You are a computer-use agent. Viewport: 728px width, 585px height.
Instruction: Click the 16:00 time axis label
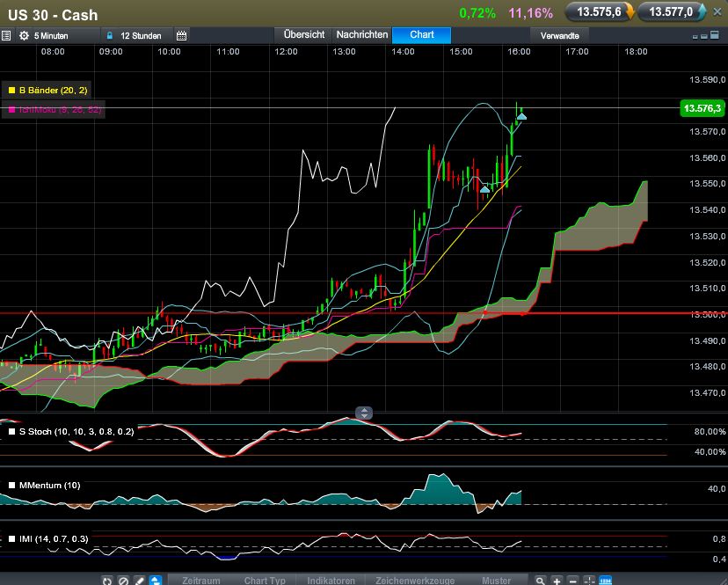[x=519, y=52]
